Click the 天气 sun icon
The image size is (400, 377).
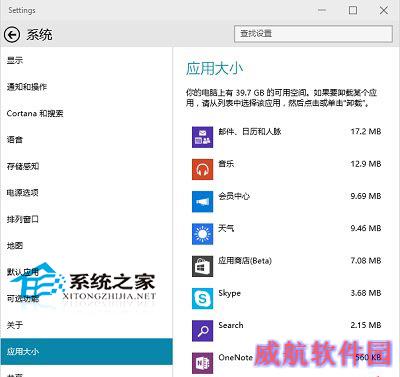point(202,234)
